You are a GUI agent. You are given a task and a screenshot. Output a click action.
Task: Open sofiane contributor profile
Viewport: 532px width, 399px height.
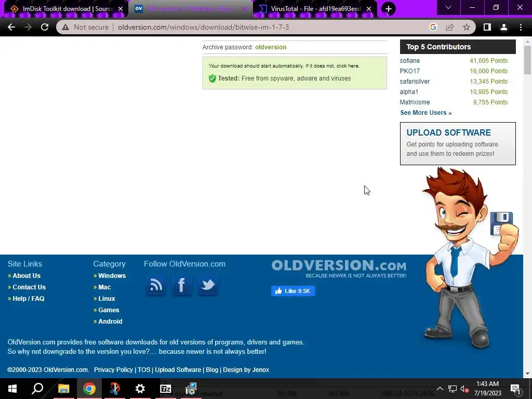point(409,61)
